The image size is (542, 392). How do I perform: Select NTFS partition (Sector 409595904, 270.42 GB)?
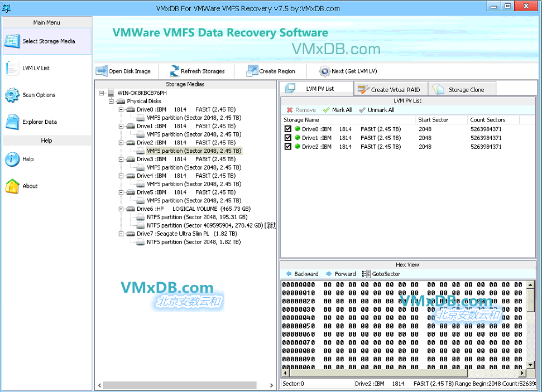coord(211,225)
